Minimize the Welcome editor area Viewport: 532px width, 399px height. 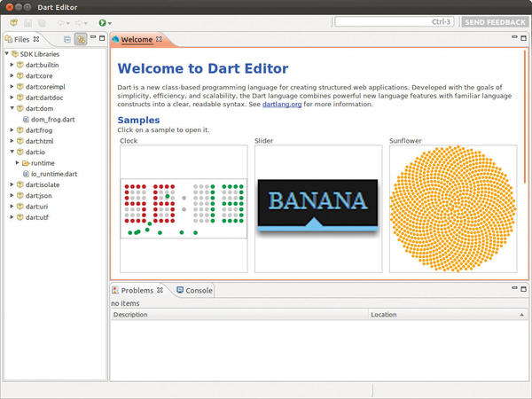[514, 37]
